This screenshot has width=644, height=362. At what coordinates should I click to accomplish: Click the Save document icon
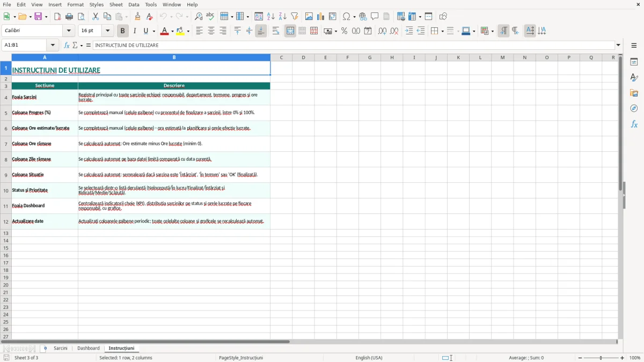coord(38,17)
